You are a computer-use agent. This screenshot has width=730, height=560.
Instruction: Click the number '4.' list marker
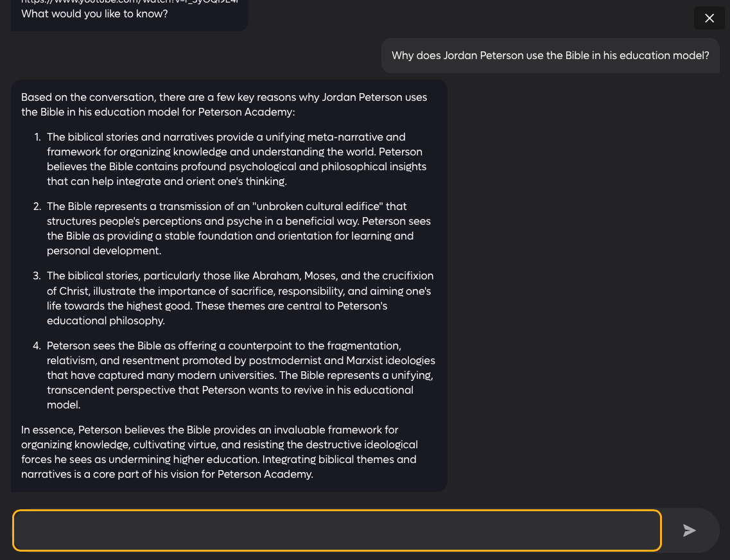point(37,346)
